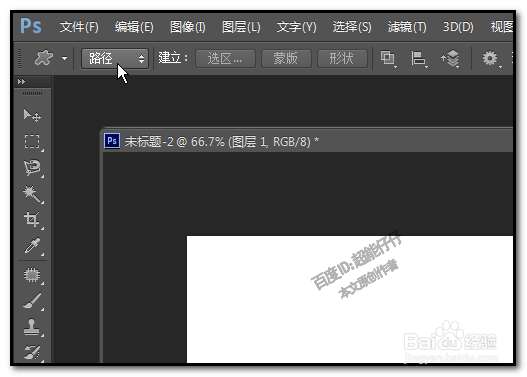The image size is (527, 377).
Task: Select the Rectangular Marquee tool
Action: pyautogui.click(x=32, y=141)
